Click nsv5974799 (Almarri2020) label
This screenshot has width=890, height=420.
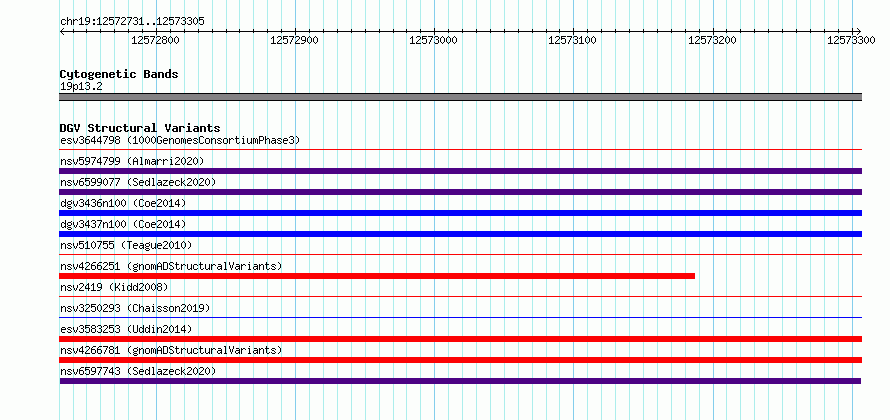[x=132, y=161]
